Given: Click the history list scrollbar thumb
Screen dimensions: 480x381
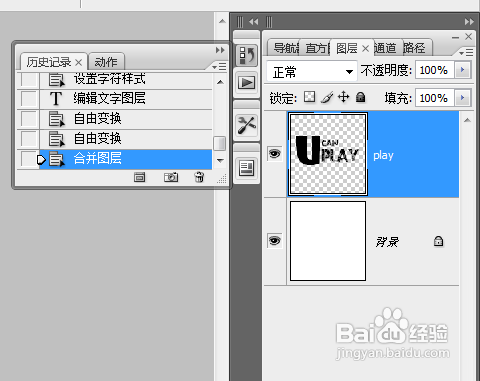Looking at the screenshot, I should pos(219,143).
